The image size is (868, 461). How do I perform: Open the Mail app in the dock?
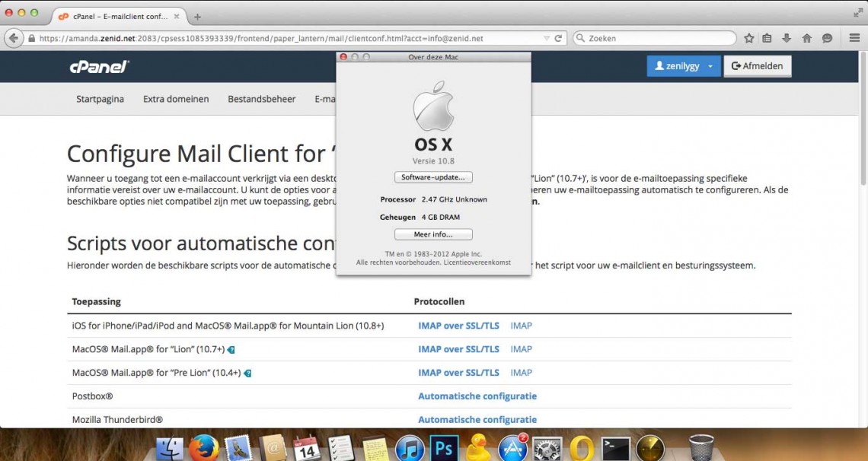238,448
